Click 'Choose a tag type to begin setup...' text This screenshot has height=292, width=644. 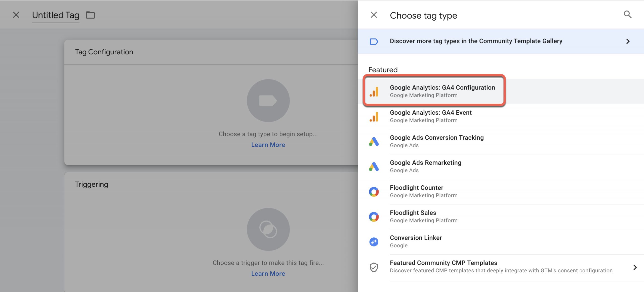(268, 134)
